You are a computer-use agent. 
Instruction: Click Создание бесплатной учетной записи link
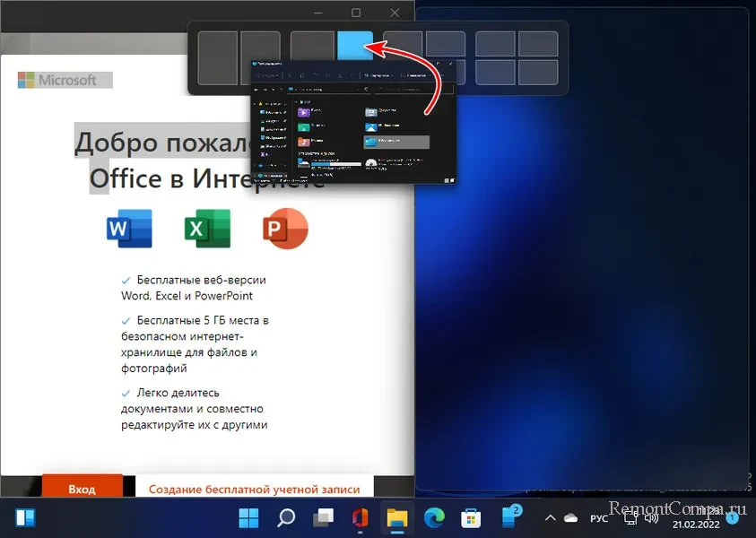pyautogui.click(x=254, y=489)
